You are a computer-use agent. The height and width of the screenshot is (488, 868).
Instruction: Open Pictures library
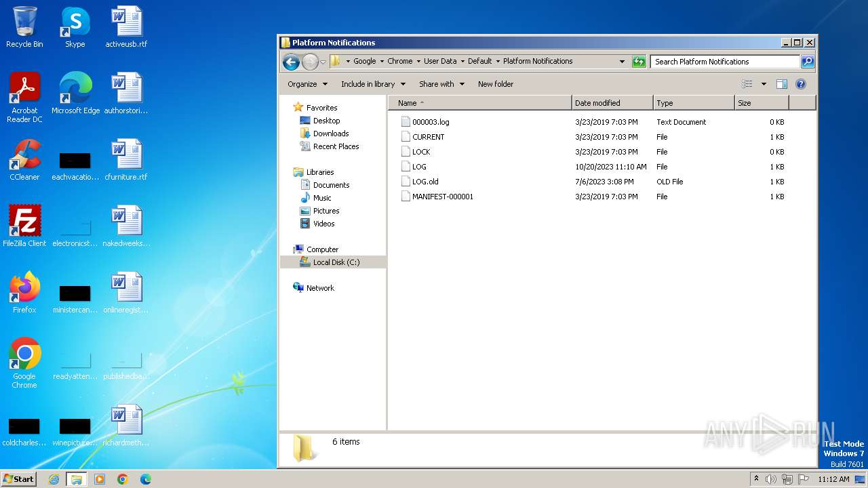[326, 211]
